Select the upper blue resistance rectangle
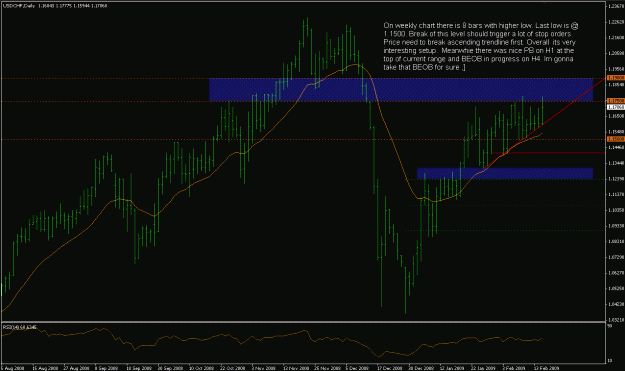This screenshot has width=625, height=371. (401, 89)
